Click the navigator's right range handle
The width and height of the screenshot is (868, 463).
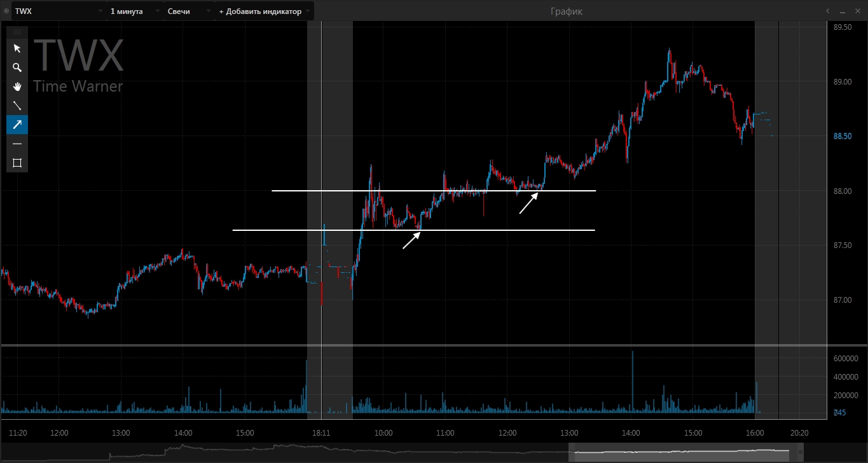800,453
